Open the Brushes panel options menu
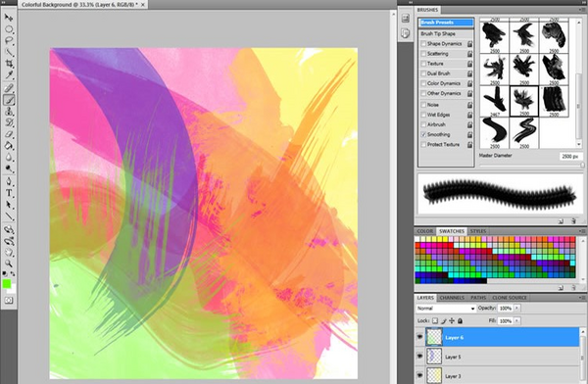The image size is (588, 384). (x=583, y=10)
